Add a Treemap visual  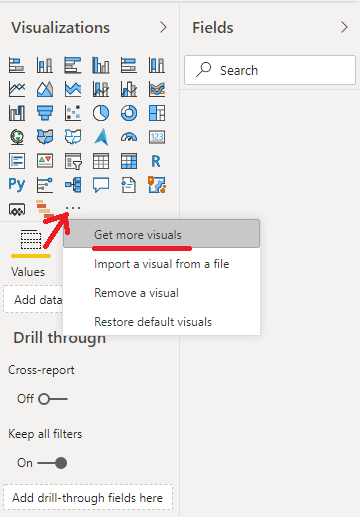pos(157,113)
